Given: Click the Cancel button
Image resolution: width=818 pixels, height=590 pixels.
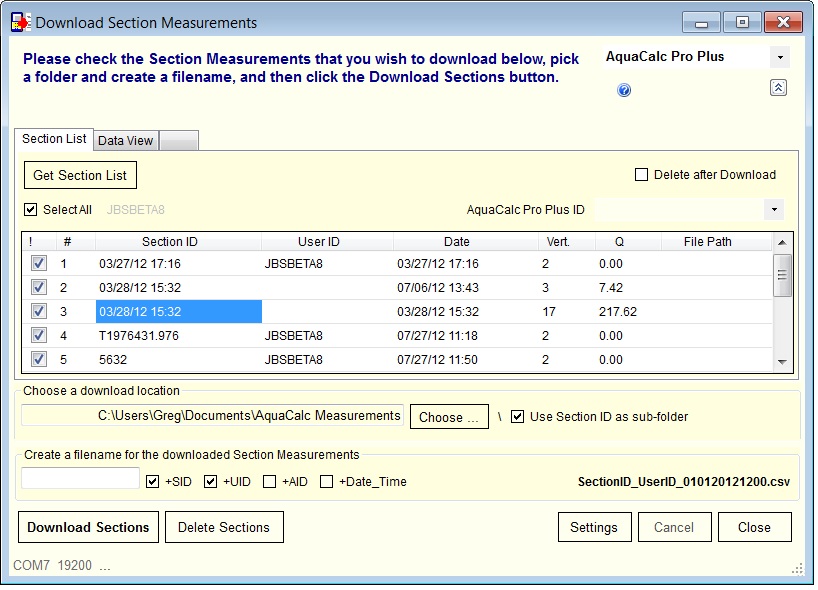Looking at the screenshot, I should coord(674,527).
